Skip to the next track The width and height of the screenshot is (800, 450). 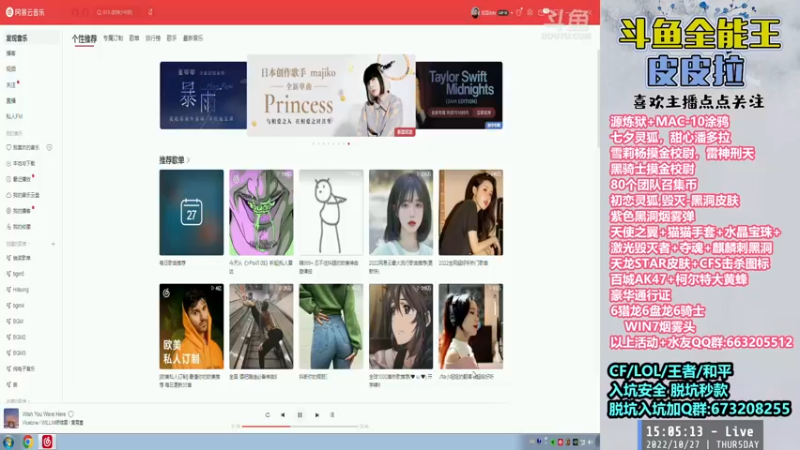coord(317,415)
